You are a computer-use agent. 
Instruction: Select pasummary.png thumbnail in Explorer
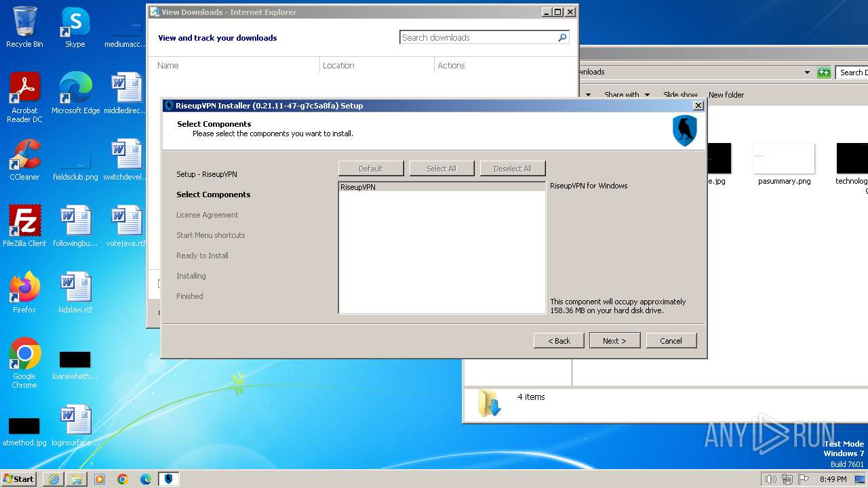click(x=784, y=163)
